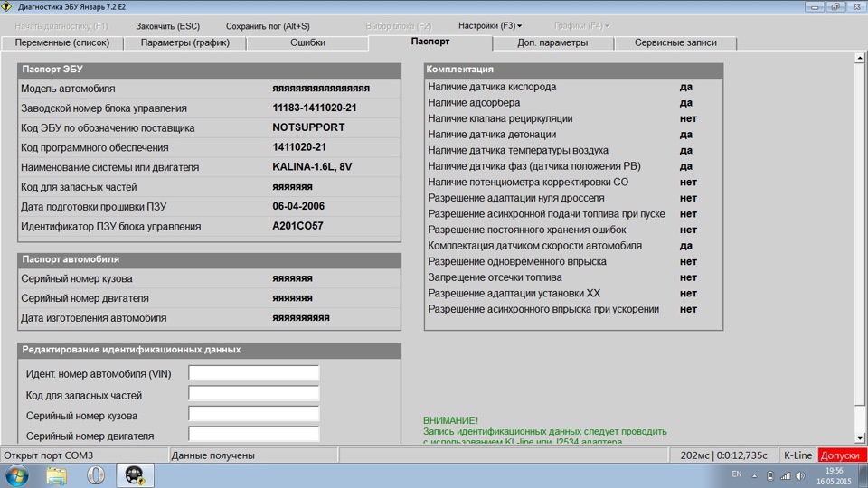Show hidden tray icons arrow
This screenshot has width=868, height=488.
[x=754, y=475]
